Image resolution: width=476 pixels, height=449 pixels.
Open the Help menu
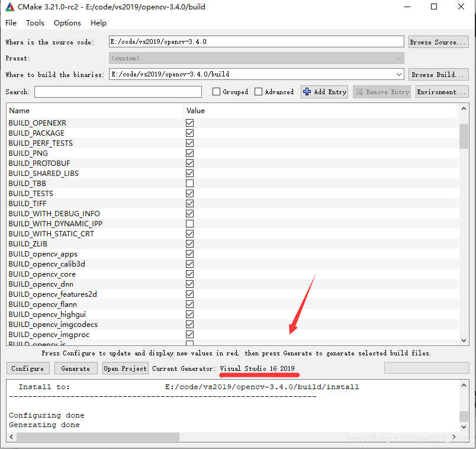pos(98,23)
